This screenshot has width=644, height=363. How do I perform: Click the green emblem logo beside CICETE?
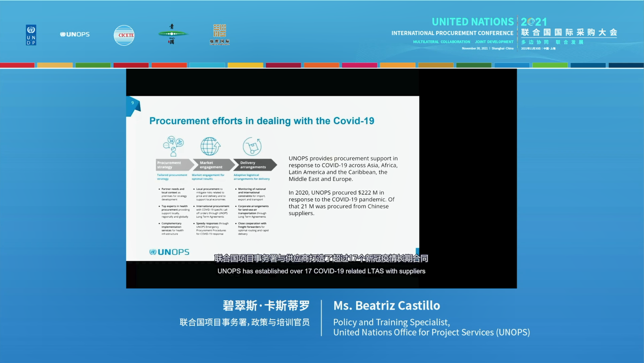(x=172, y=34)
